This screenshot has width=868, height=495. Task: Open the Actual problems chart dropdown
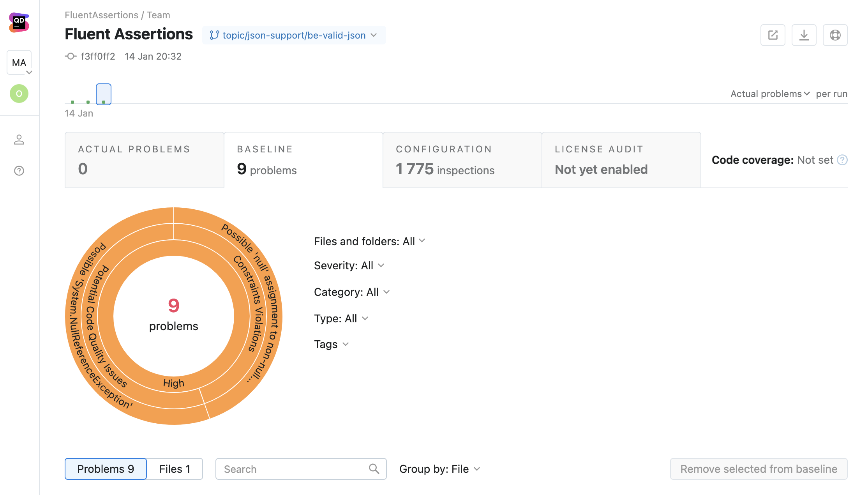point(770,94)
